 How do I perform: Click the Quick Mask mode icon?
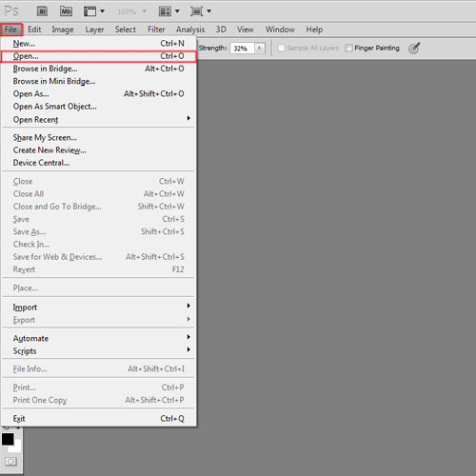click(x=10, y=462)
